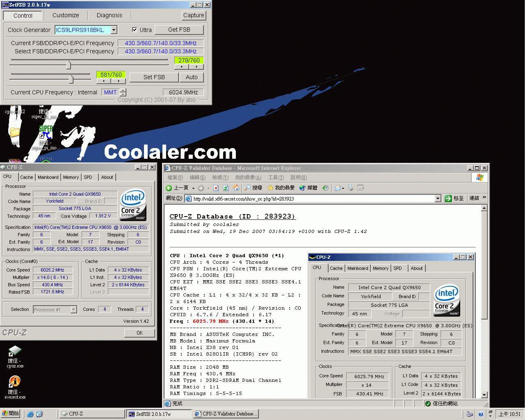Open the Processor selection dropdown in CPU-Z

pyautogui.click(x=74, y=310)
